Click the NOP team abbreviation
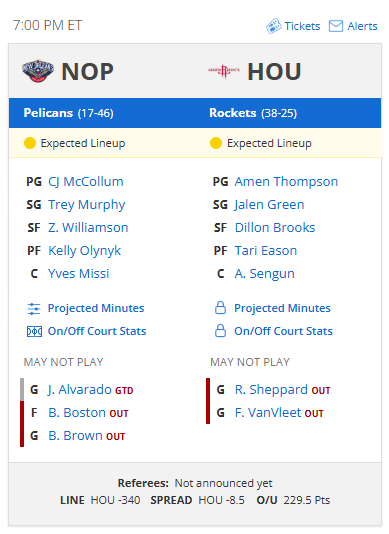389x534 pixels. click(x=88, y=72)
